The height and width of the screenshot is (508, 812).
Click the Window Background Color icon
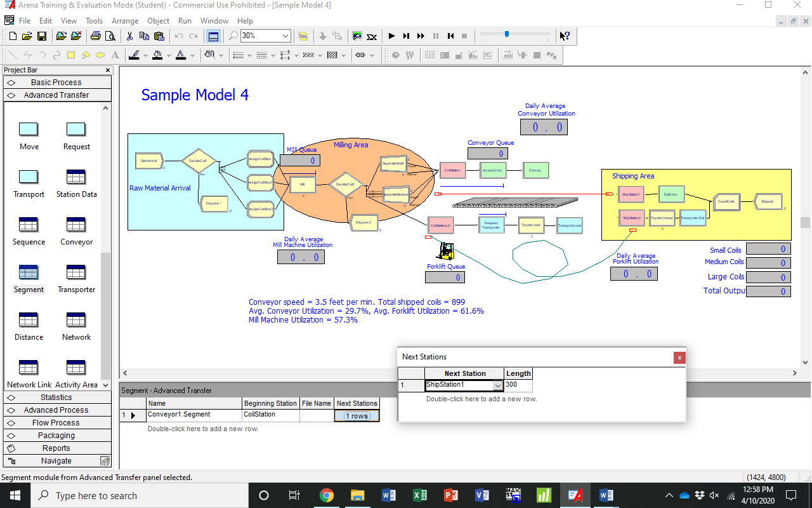(x=209, y=55)
